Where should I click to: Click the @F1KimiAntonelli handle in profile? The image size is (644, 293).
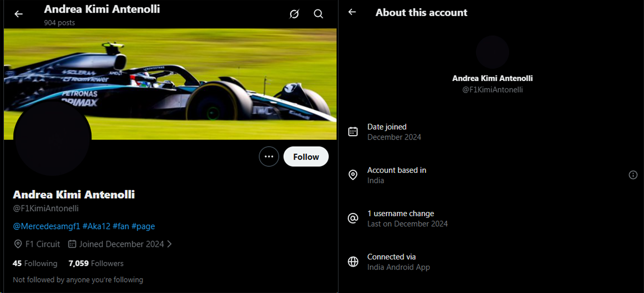(46, 208)
